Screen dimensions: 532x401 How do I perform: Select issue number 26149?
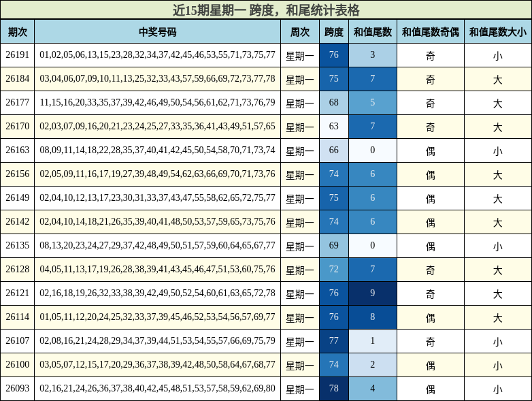(17, 197)
